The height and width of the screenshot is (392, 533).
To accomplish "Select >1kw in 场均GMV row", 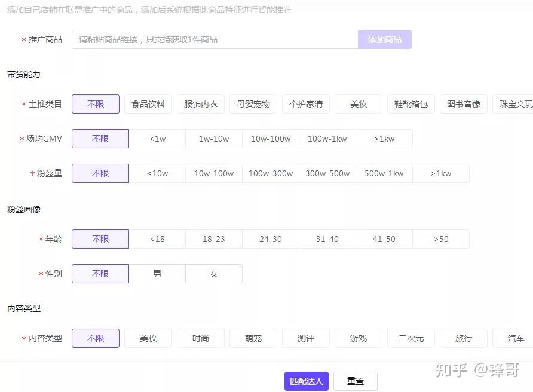I will tap(384, 139).
